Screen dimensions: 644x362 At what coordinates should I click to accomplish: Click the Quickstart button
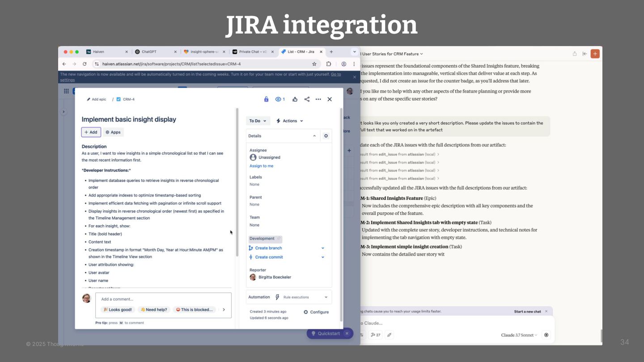pos(326,333)
